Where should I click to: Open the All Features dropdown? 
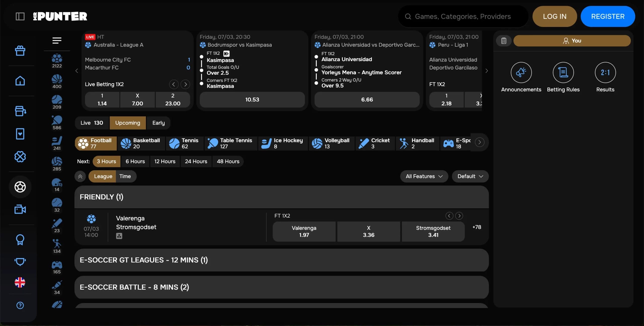[x=424, y=176]
